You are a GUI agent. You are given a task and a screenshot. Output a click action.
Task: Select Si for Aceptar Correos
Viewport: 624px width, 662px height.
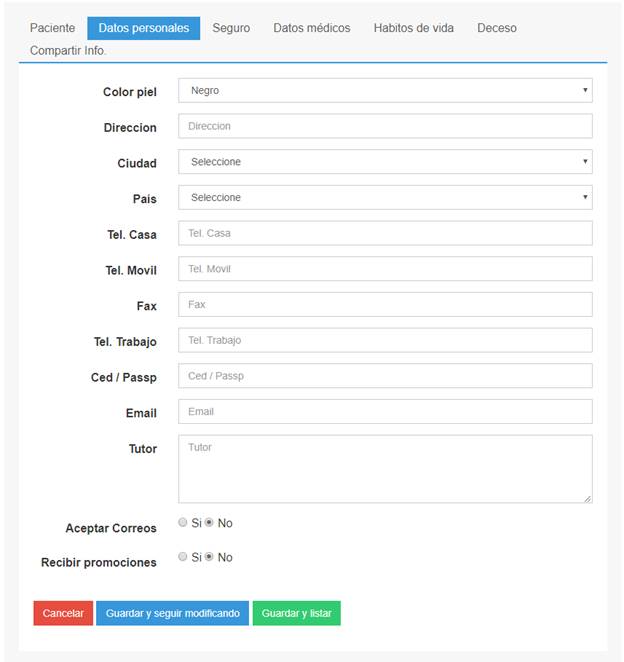point(182,522)
